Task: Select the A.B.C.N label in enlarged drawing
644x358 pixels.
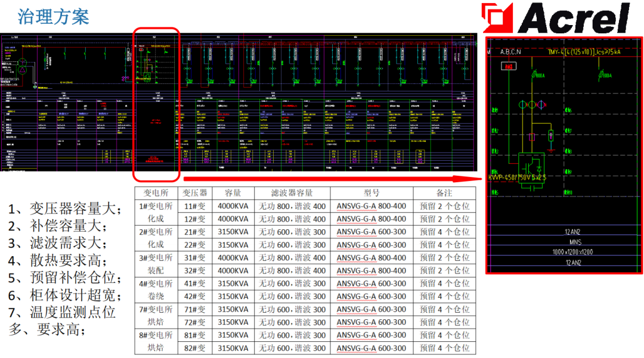Action: click(510, 52)
